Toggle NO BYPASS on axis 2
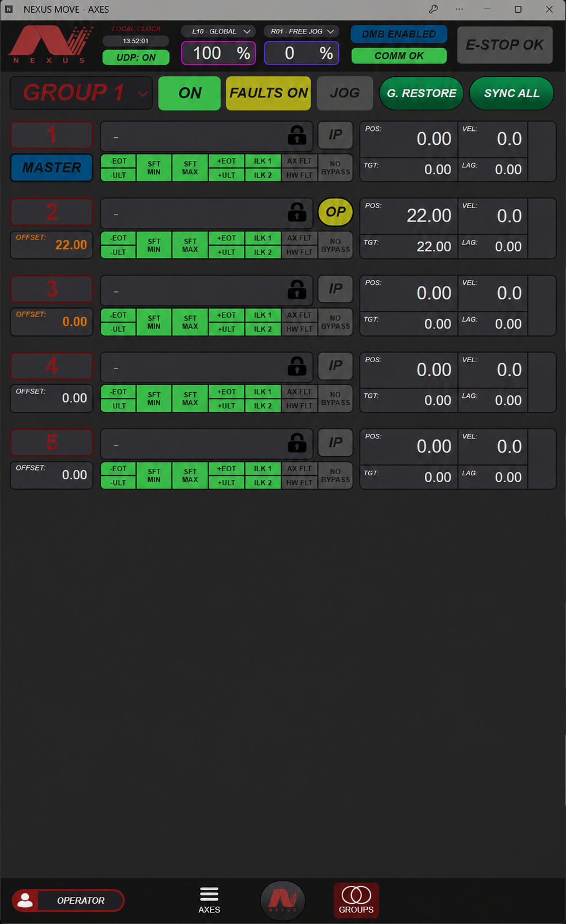Screen dimensions: 566x924 point(335,245)
